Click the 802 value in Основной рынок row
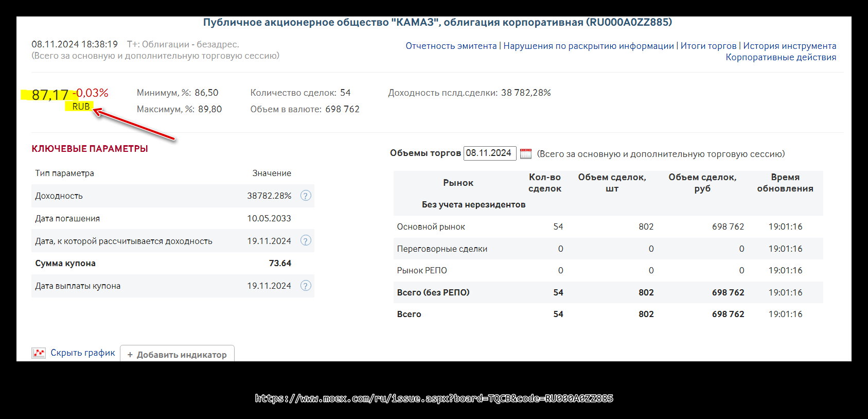 [646, 226]
